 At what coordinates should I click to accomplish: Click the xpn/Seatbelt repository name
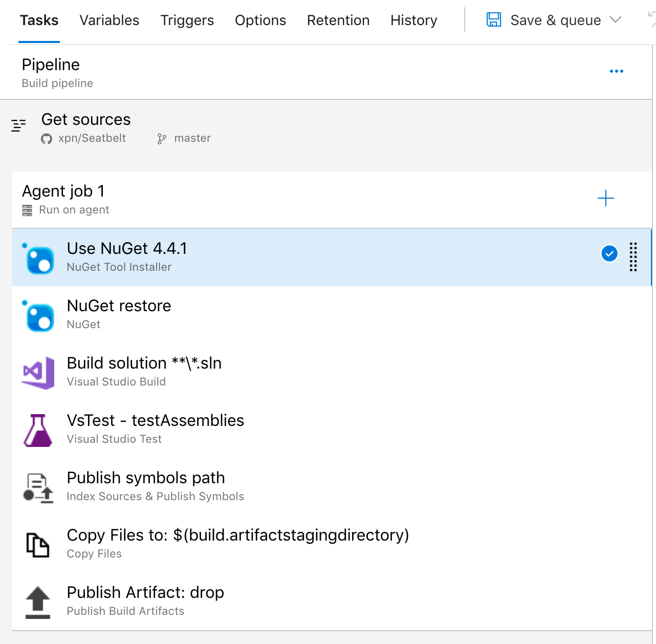point(92,138)
